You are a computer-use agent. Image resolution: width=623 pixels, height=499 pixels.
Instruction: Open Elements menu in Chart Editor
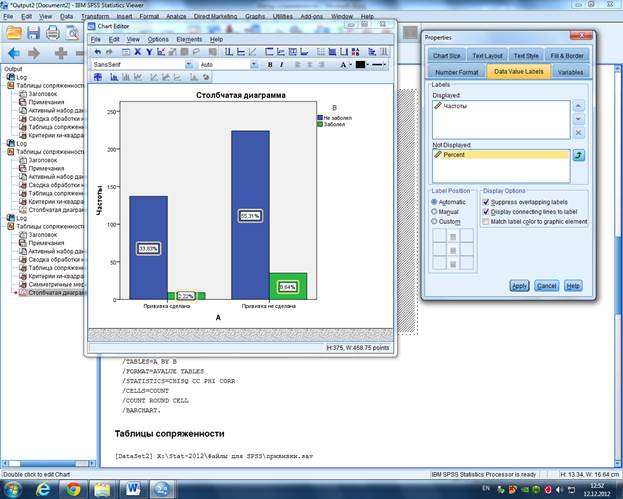(x=189, y=39)
